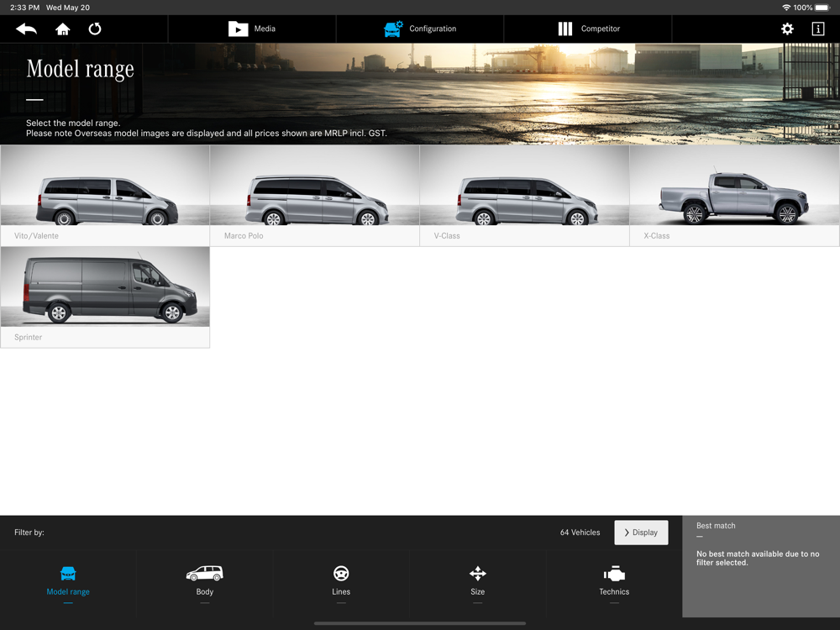This screenshot has height=630, width=840.
Task: Click the Model range page heading
Action: tap(81, 69)
